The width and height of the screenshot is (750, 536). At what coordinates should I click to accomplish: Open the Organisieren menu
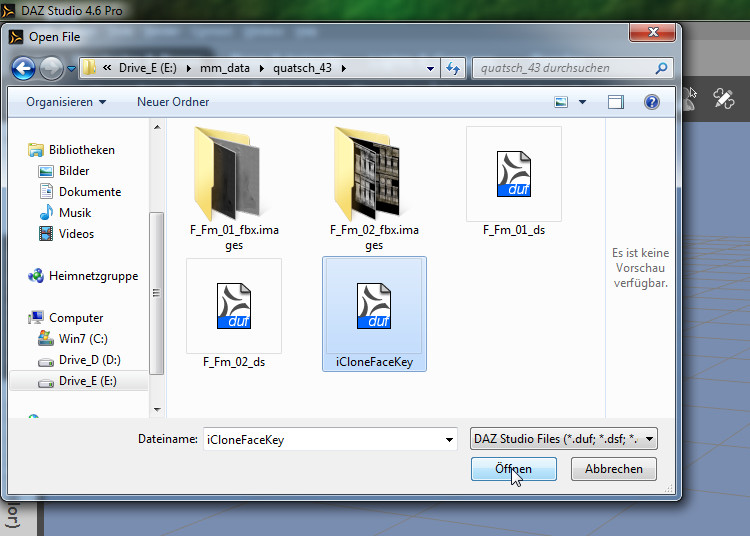click(66, 102)
